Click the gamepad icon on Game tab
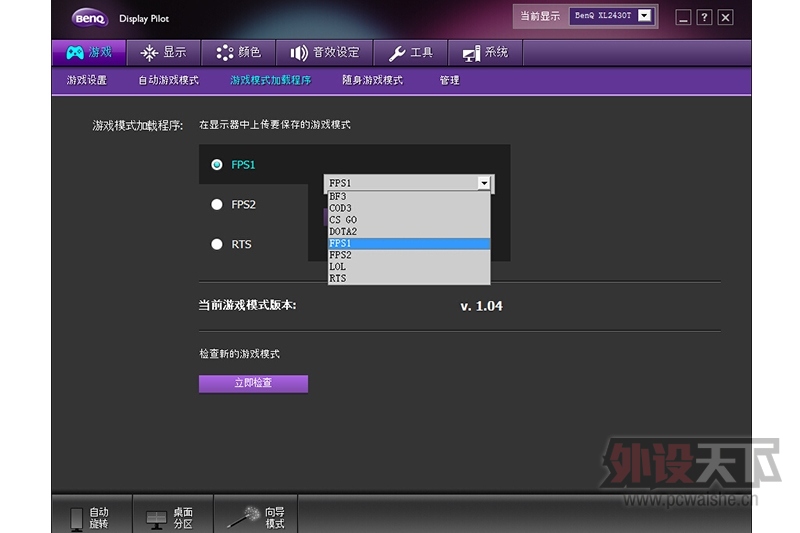The height and width of the screenshot is (533, 800). point(75,53)
